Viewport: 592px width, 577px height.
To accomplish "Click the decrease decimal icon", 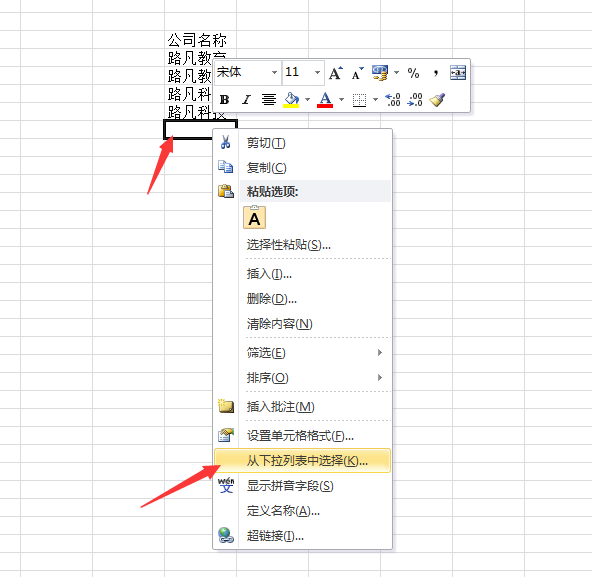I will [415, 100].
